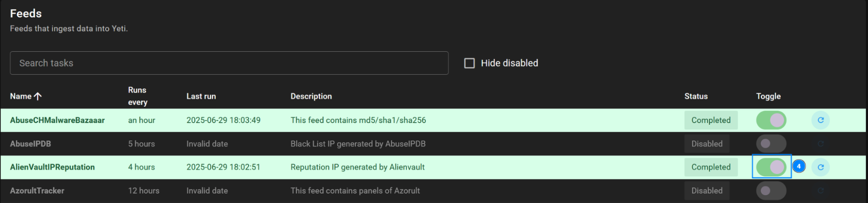This screenshot has width=868, height=203.
Task: Click the blue number 4 badge
Action: tap(799, 166)
